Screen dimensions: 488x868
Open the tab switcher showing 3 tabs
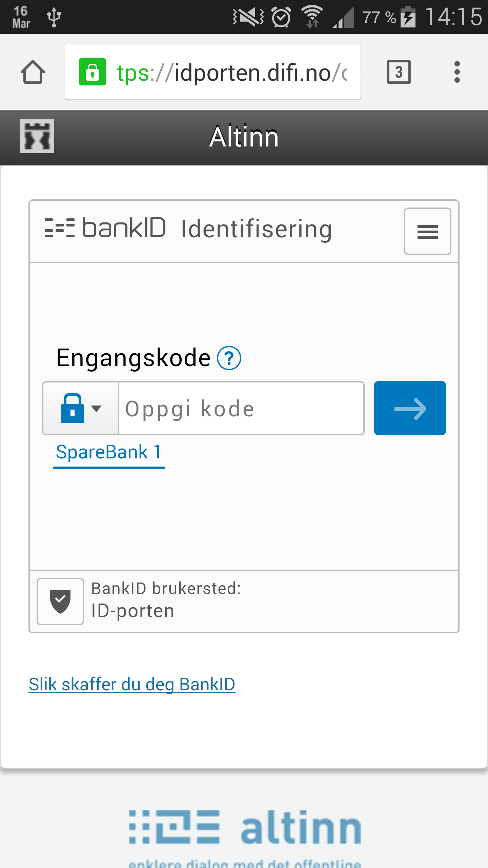point(399,72)
